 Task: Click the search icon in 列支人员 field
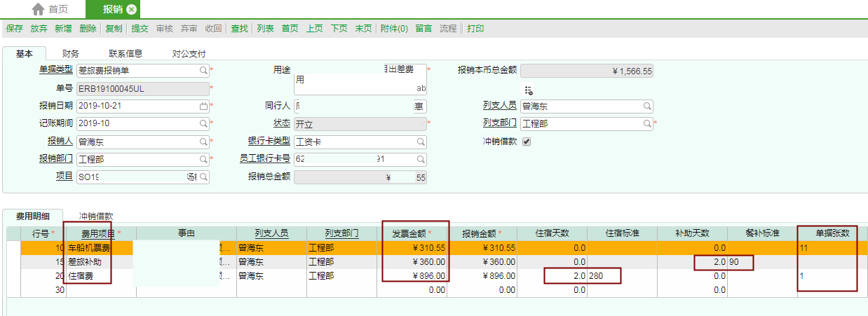[647, 107]
